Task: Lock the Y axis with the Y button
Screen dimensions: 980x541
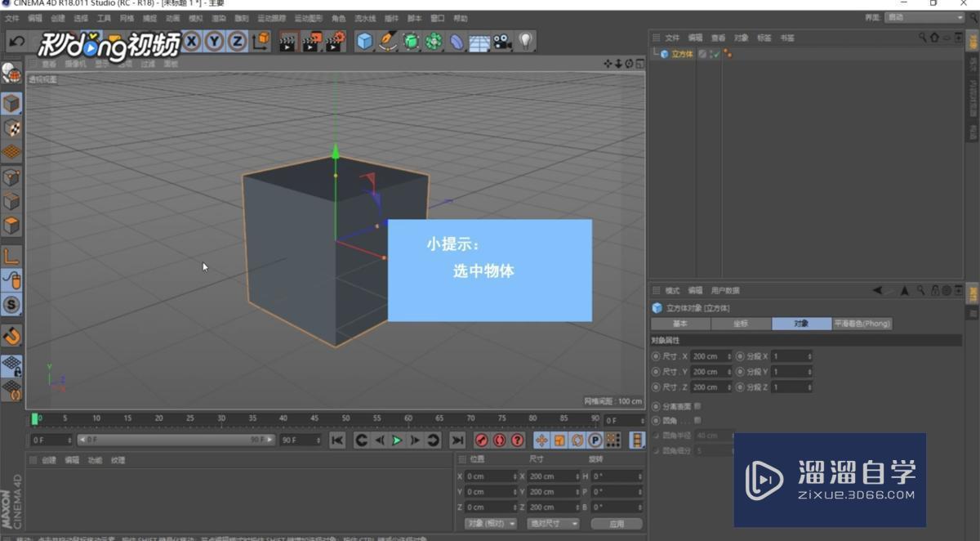Action: click(215, 41)
